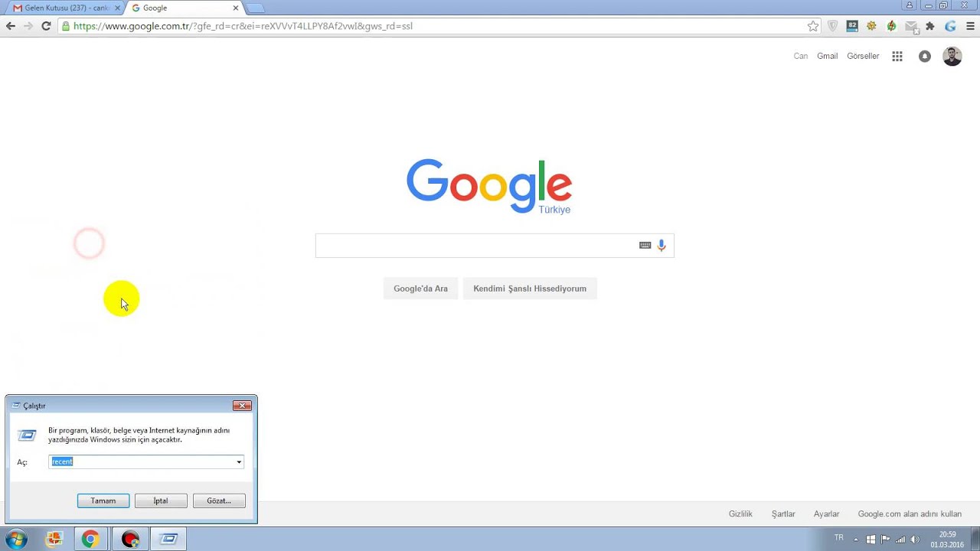Click the Show desktop button on the taskbar
The width and height of the screenshot is (980, 551).
975,539
